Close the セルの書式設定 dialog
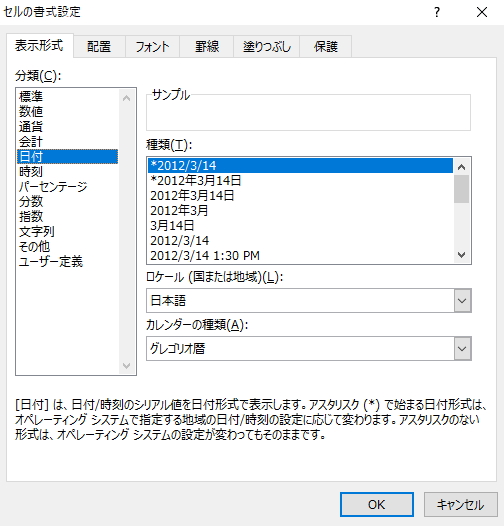Image resolution: width=504 pixels, height=526 pixels. coord(482,12)
